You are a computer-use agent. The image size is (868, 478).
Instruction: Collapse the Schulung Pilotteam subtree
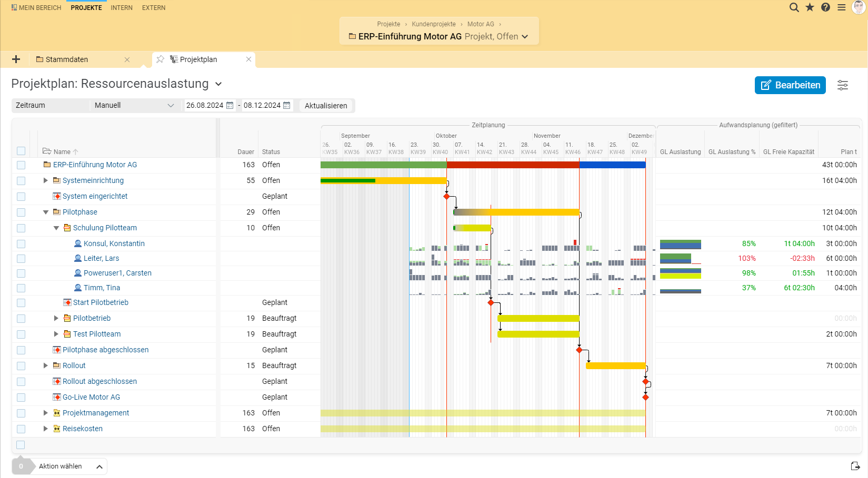click(56, 228)
